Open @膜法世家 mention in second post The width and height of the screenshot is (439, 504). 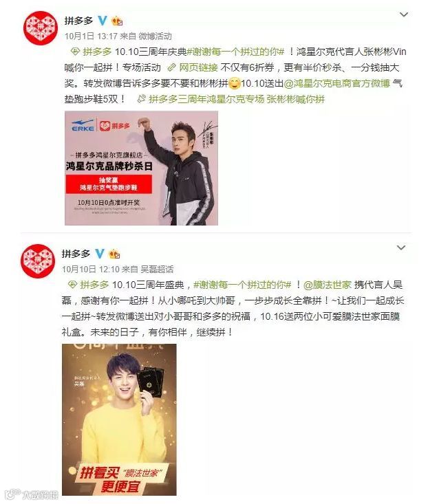(x=328, y=285)
